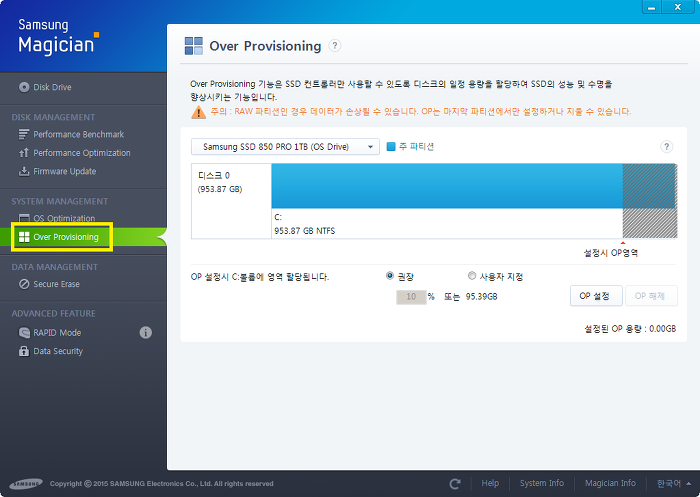Click the Performance Benchmark bars icon
Viewport: 700px width, 497px height.
click(x=24, y=134)
